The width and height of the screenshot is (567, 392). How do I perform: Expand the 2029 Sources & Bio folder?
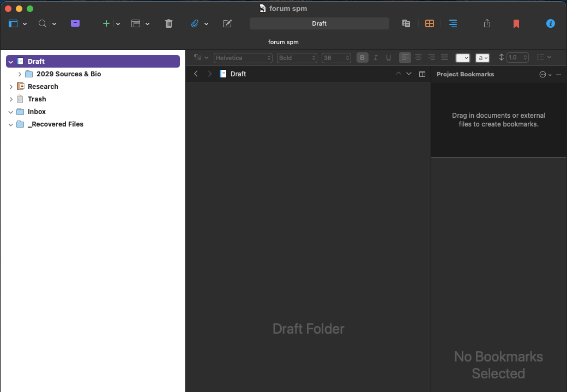tap(20, 74)
